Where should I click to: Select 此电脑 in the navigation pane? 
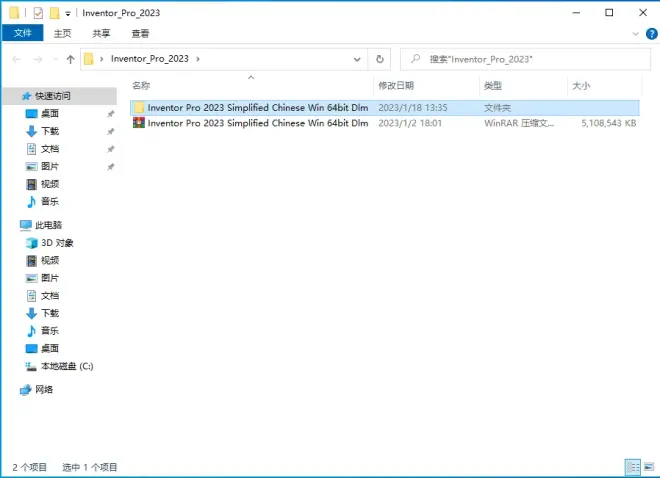(x=48, y=225)
